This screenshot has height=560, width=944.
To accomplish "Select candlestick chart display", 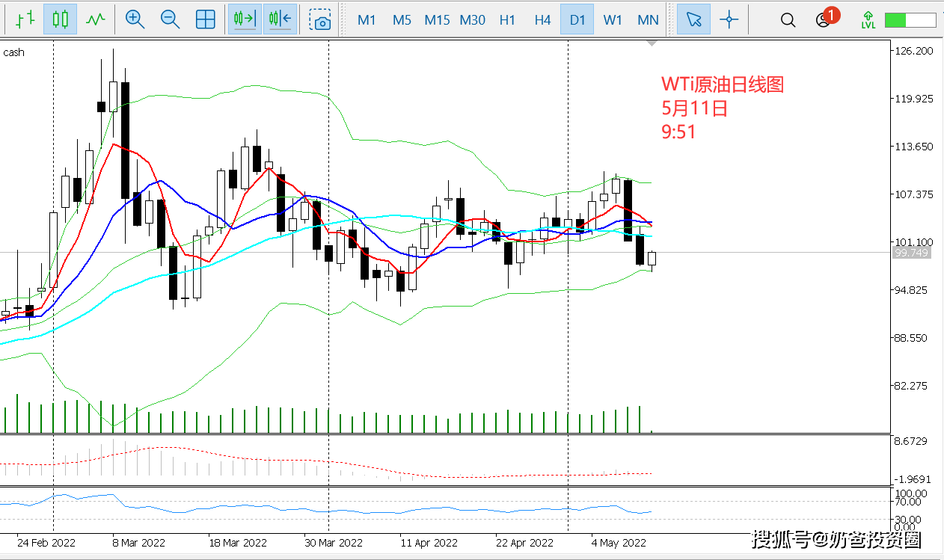I will [x=60, y=19].
